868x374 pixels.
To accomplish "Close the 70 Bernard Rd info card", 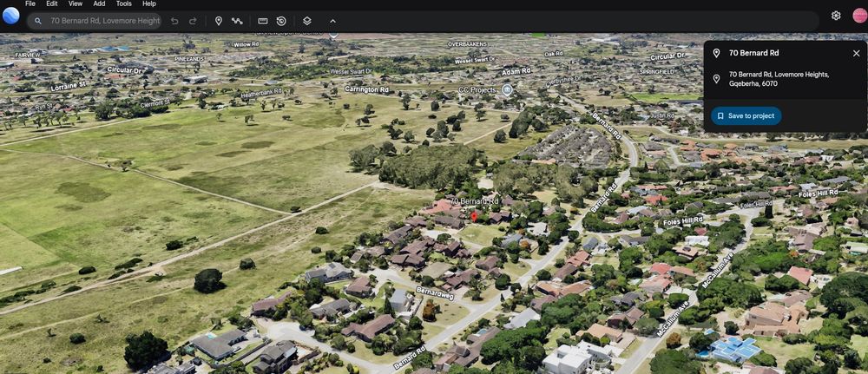I will [x=856, y=53].
